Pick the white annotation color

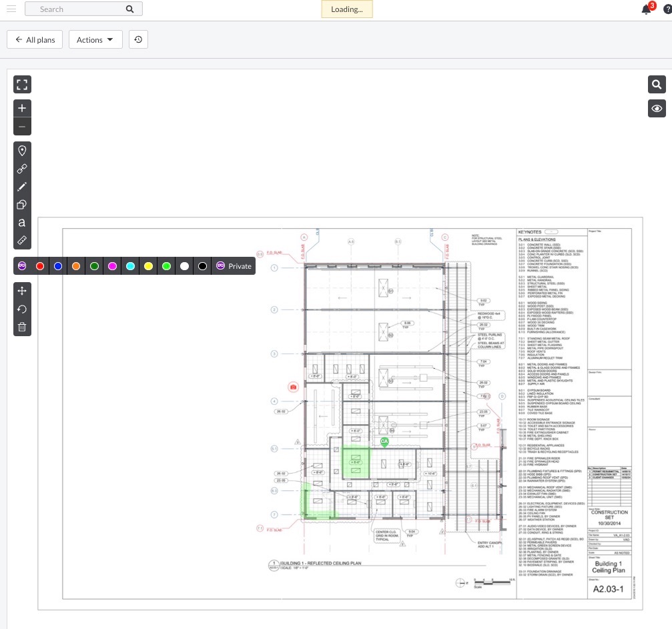[184, 266]
